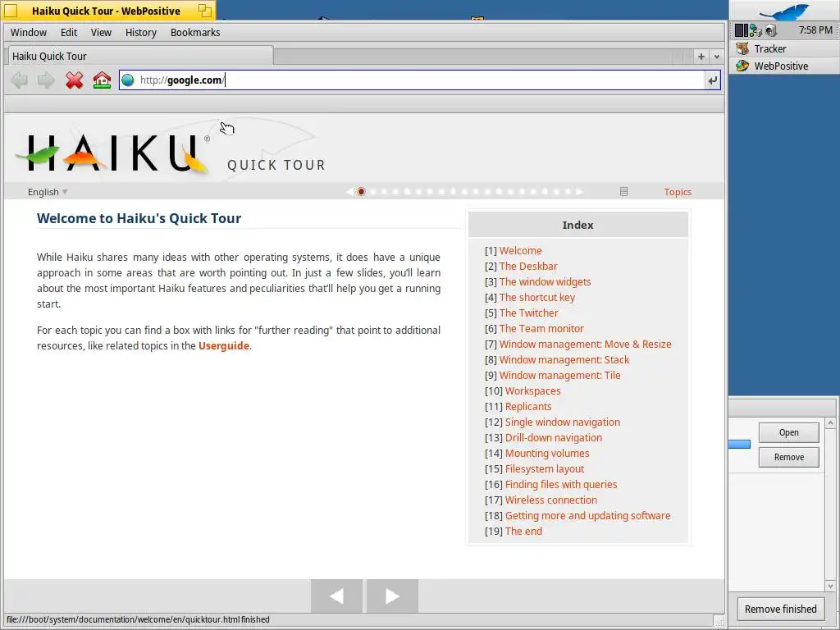Click the go arrow in the URL bar
This screenshot has width=840, height=630.
click(x=713, y=80)
